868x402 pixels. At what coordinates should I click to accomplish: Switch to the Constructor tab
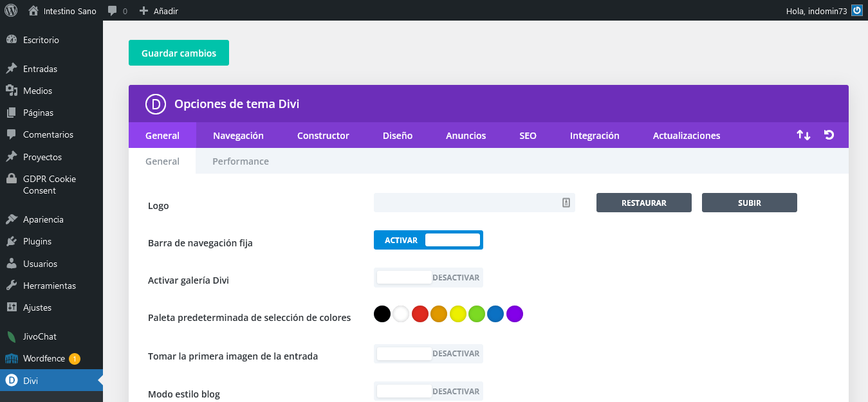click(323, 135)
